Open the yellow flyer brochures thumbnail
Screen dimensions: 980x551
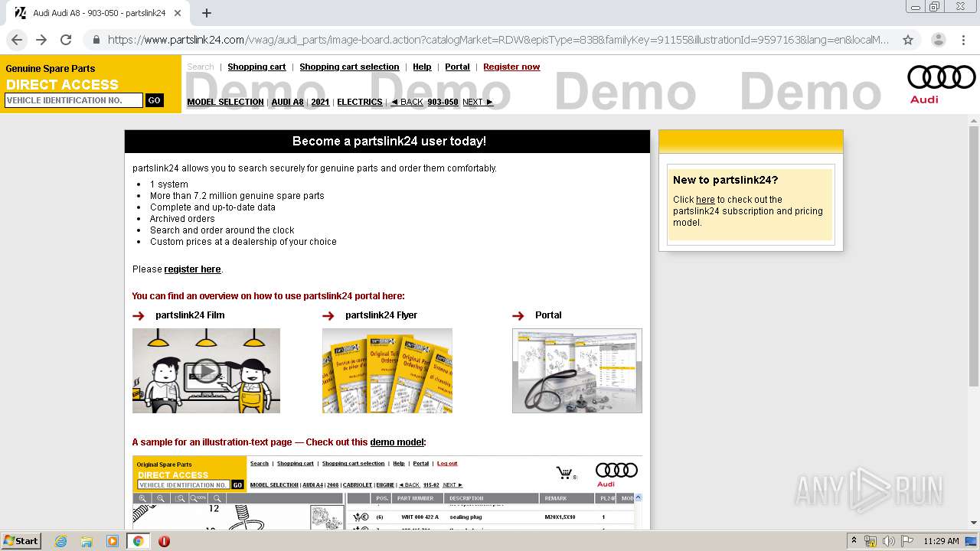pos(387,371)
